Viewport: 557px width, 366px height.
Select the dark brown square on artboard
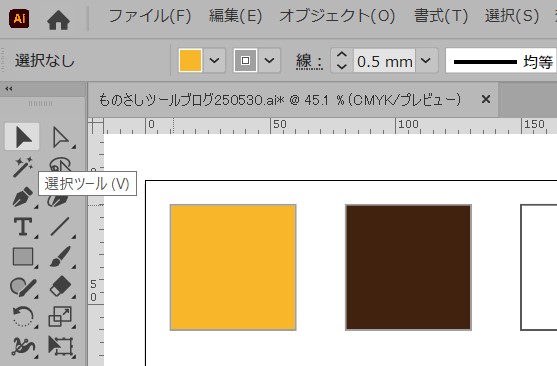pyautogui.click(x=409, y=267)
